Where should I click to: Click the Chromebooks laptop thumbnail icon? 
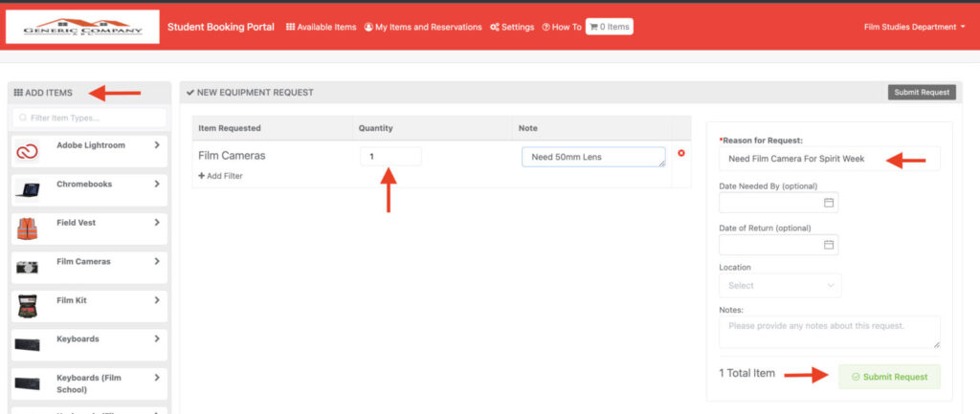coord(27,190)
